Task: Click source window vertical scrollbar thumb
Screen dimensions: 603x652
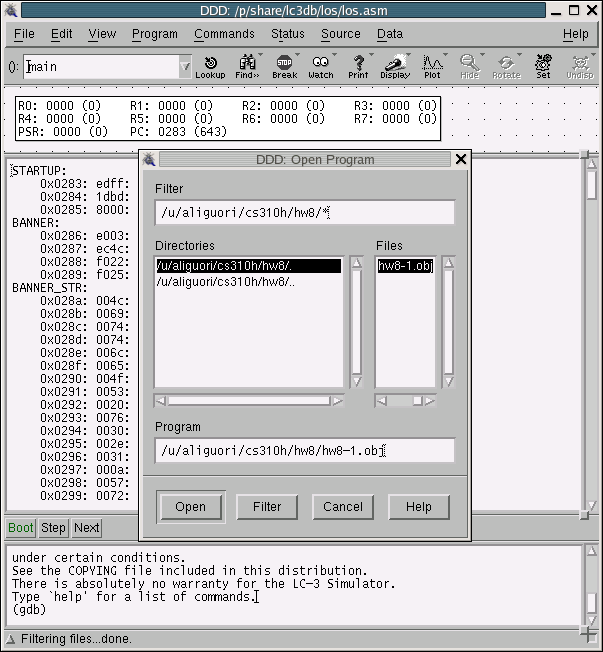Action: (592, 185)
